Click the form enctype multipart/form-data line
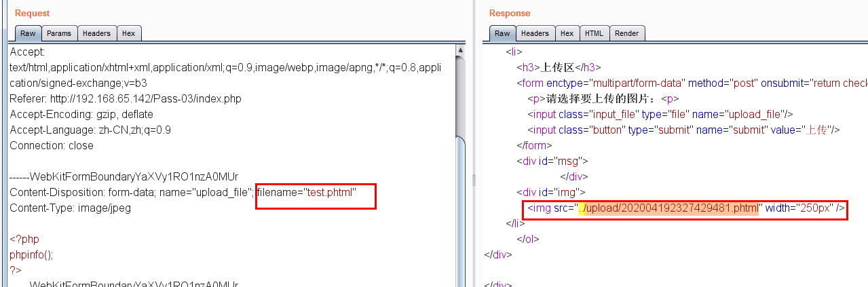Image resolution: width=868 pixels, height=287 pixels. coord(692,83)
